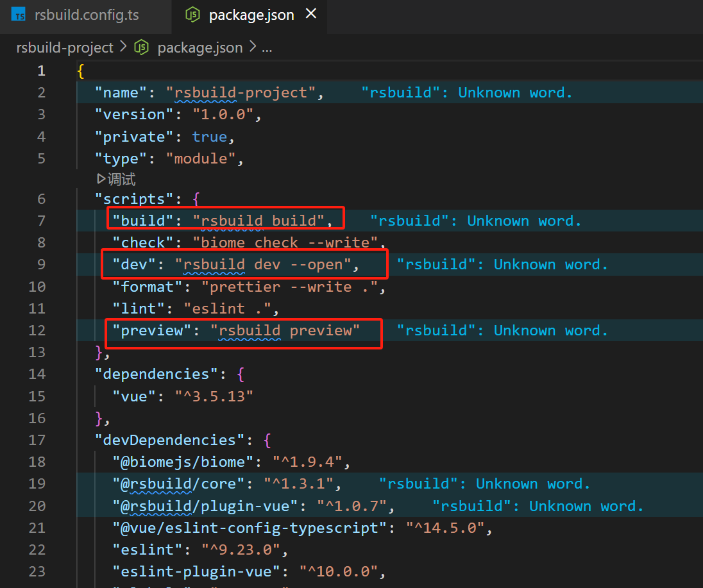Click the true value of private
Viewport: 703px width, 588px height.
[210, 137]
